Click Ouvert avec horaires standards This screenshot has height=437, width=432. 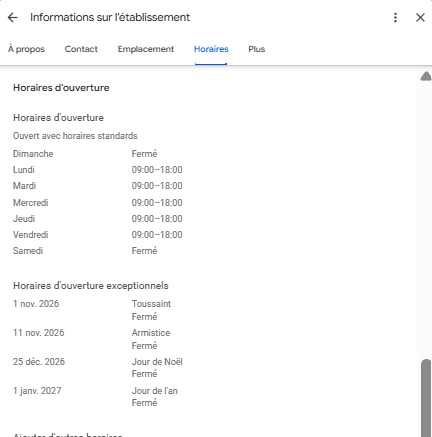[75, 136]
